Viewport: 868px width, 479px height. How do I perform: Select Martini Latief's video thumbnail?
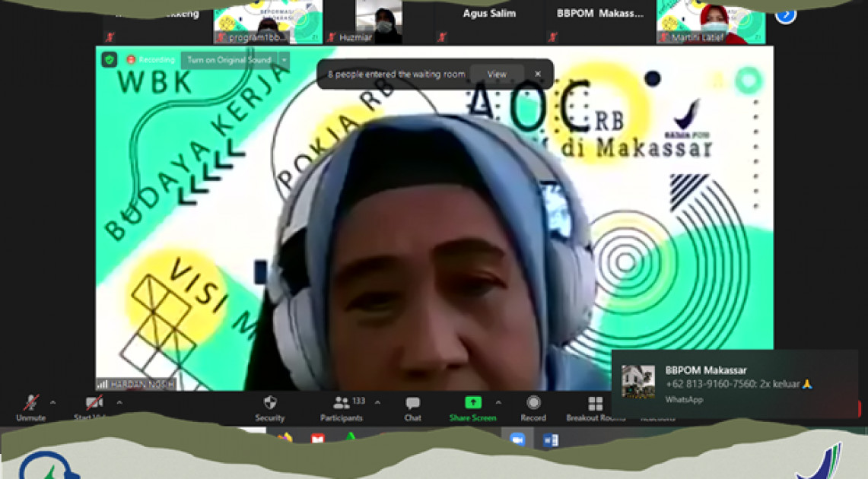click(711, 22)
